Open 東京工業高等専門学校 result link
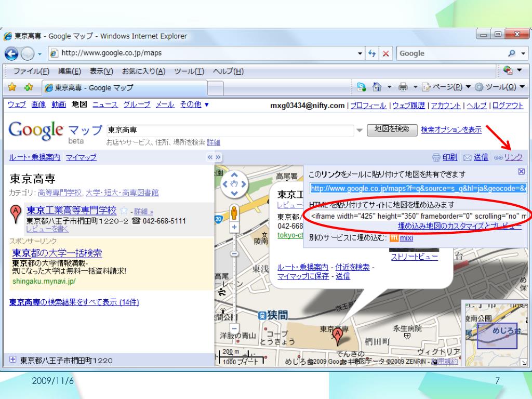Image resolution: width=532 pixels, height=399 pixels. [71, 210]
